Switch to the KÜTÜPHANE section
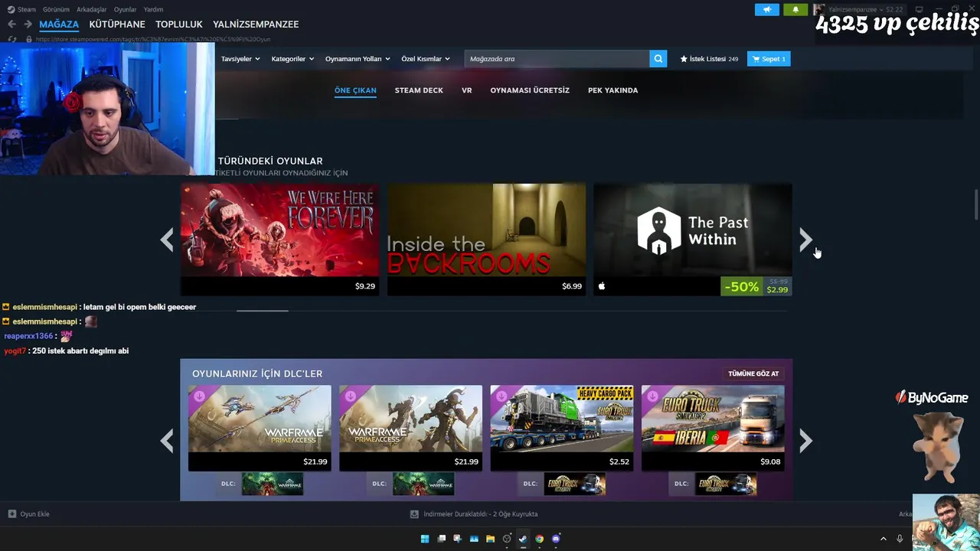The width and height of the screenshot is (980, 551). 117,24
